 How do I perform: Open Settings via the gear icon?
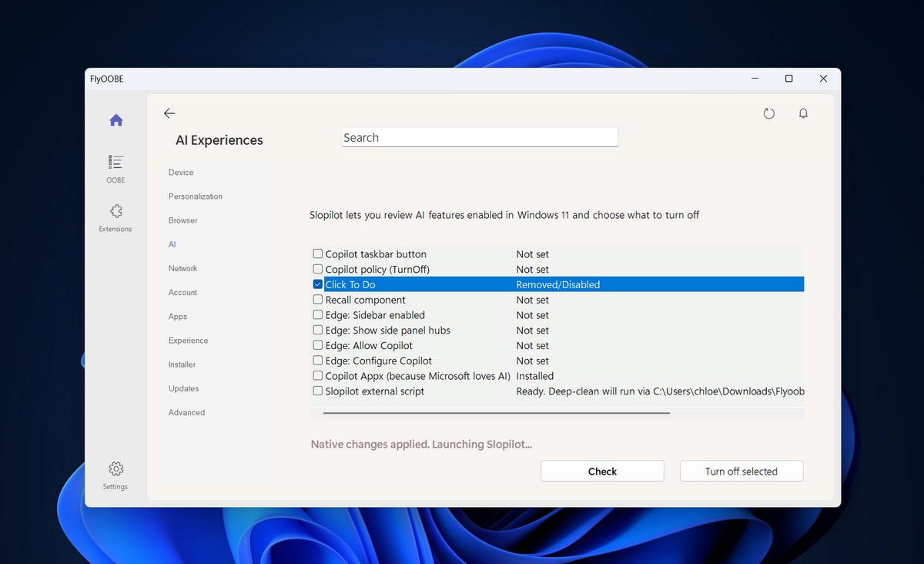tap(115, 468)
